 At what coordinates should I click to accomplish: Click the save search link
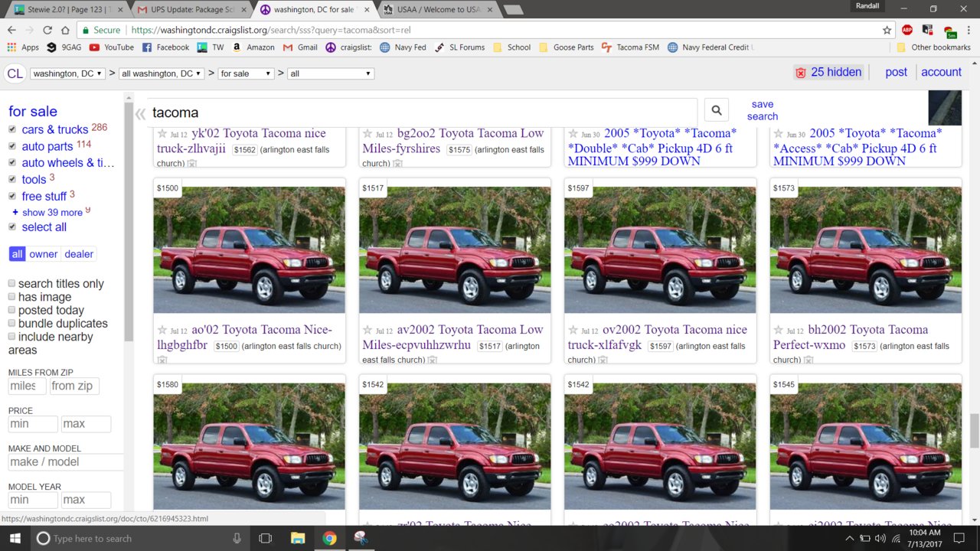[763, 110]
